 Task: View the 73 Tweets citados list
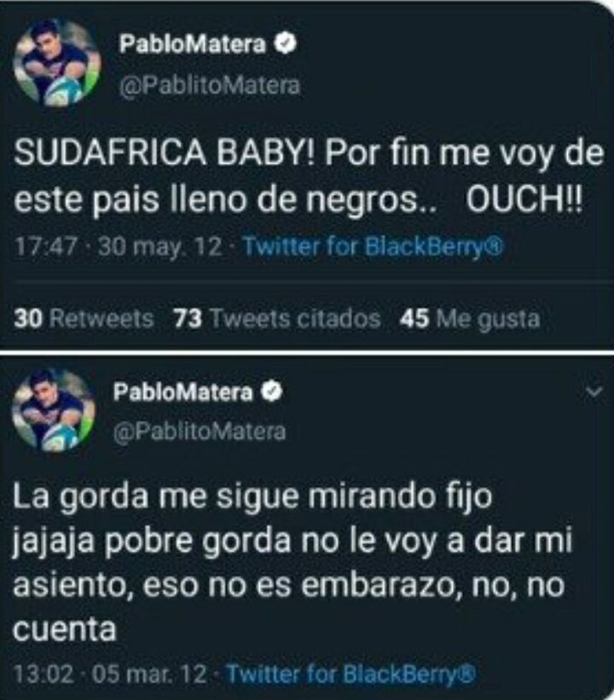coord(277,319)
